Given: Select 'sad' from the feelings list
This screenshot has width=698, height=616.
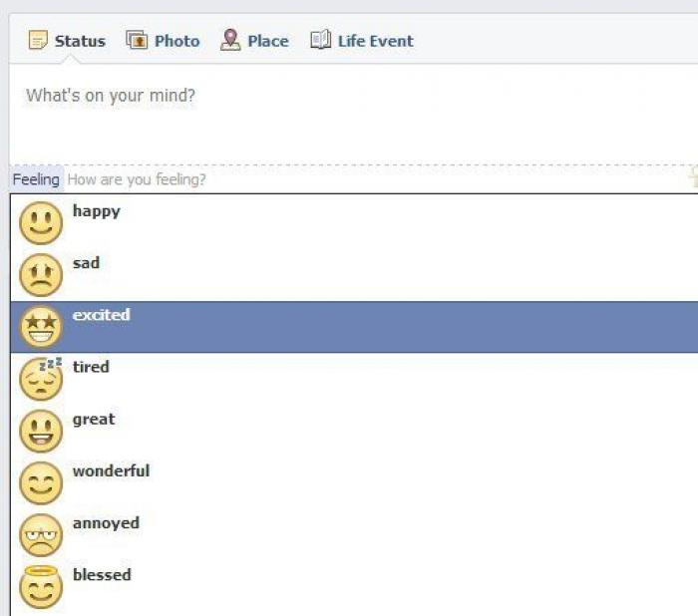Looking at the screenshot, I should (86, 263).
